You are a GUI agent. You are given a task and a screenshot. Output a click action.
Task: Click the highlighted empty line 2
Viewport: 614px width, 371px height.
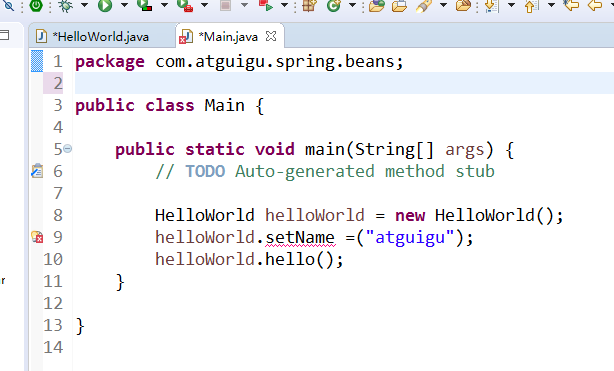point(345,83)
